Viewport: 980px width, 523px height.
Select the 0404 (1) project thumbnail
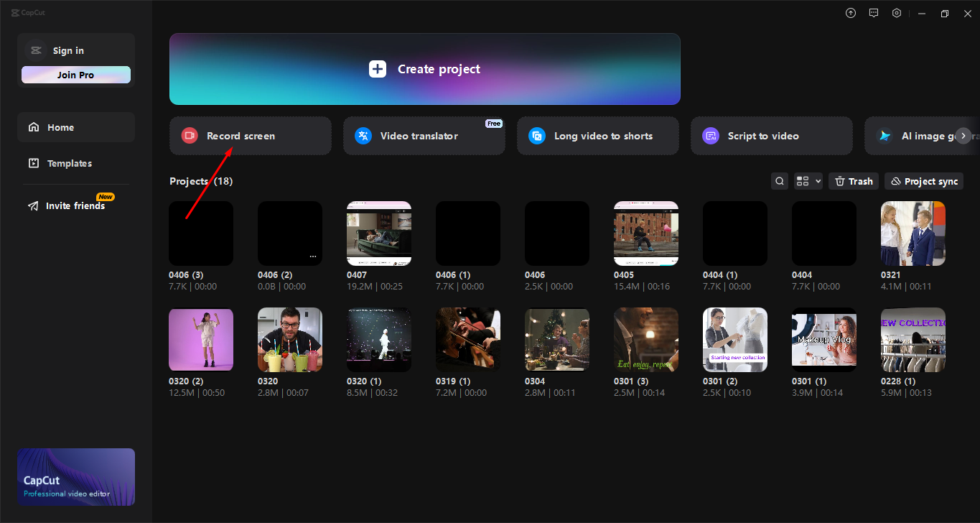735,233
